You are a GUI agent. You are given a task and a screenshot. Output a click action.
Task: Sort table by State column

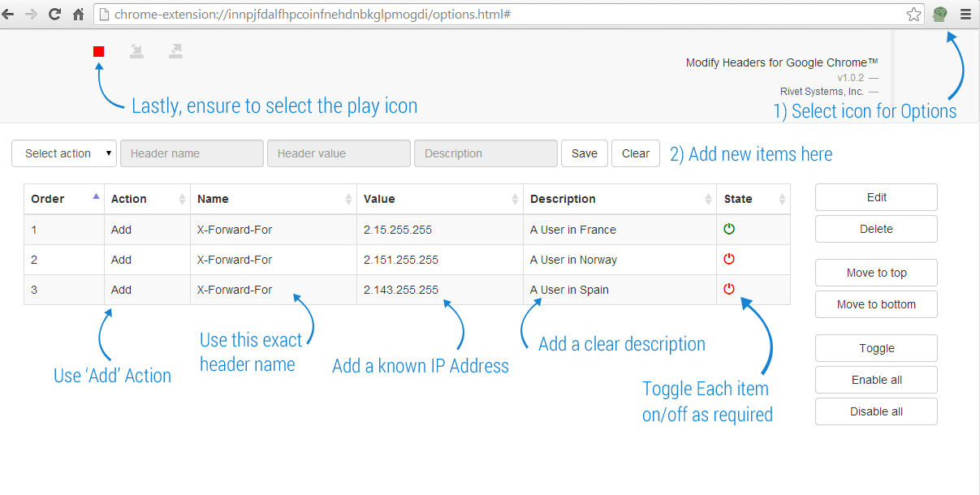[x=753, y=199]
